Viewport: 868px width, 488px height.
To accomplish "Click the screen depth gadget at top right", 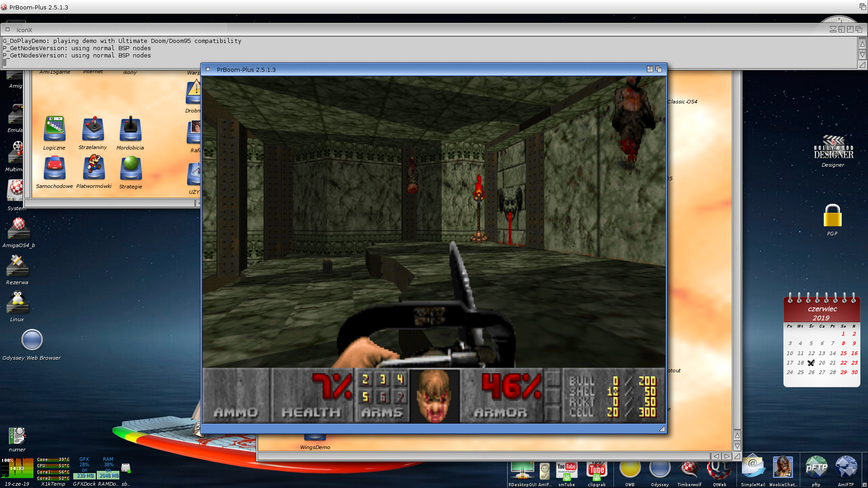I will tap(863, 7).
